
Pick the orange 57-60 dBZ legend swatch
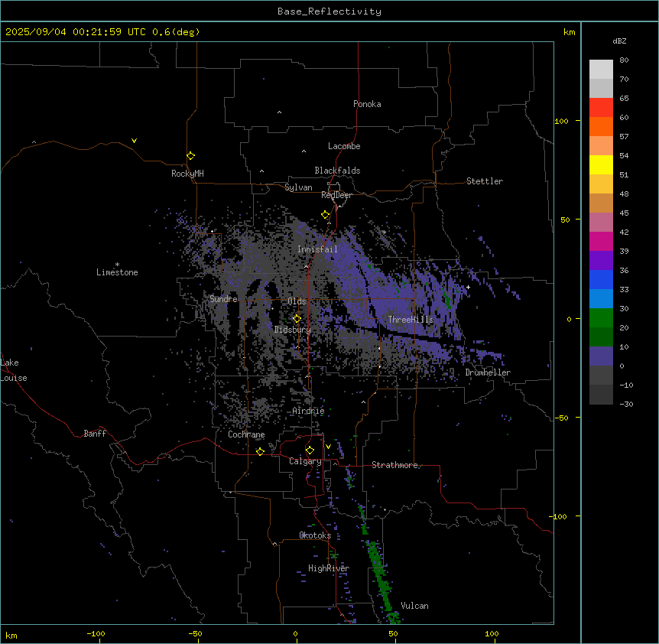tap(601, 126)
